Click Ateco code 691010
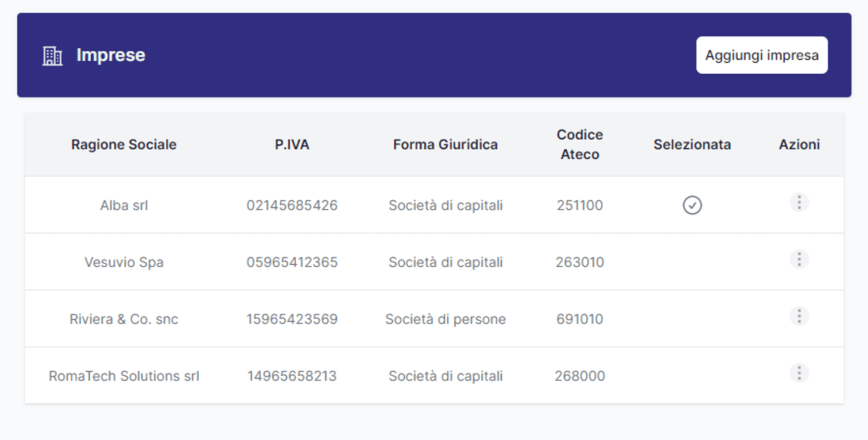Viewport: 868px width, 440px height. point(580,319)
